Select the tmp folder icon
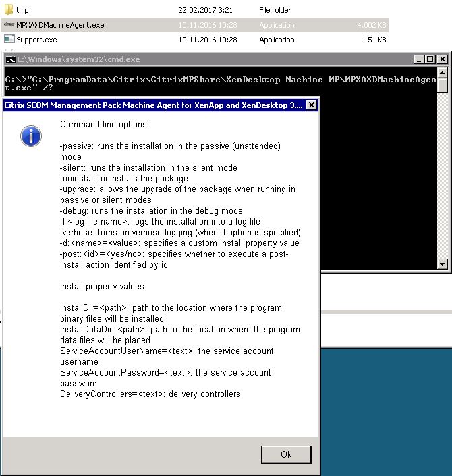The height and width of the screenshot is (476, 452). coord(9,9)
